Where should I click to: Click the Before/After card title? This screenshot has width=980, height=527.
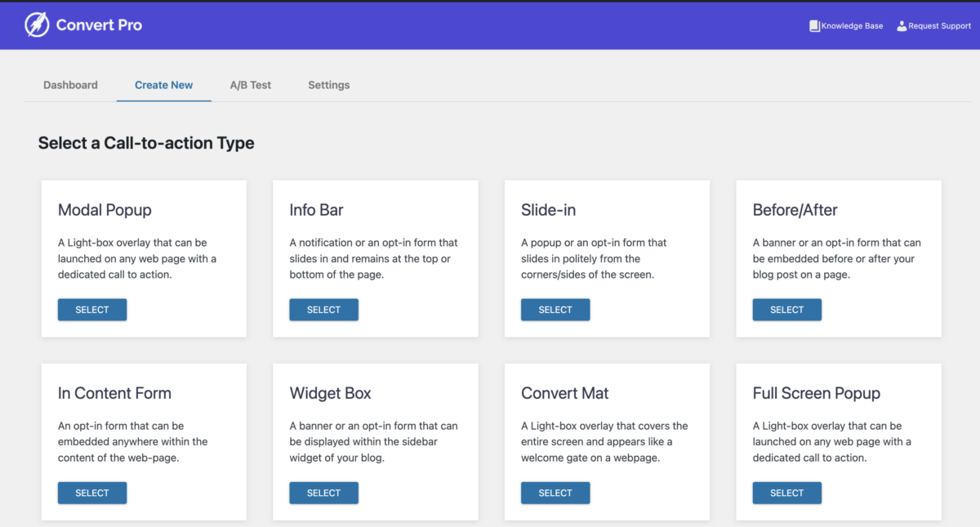(x=795, y=210)
